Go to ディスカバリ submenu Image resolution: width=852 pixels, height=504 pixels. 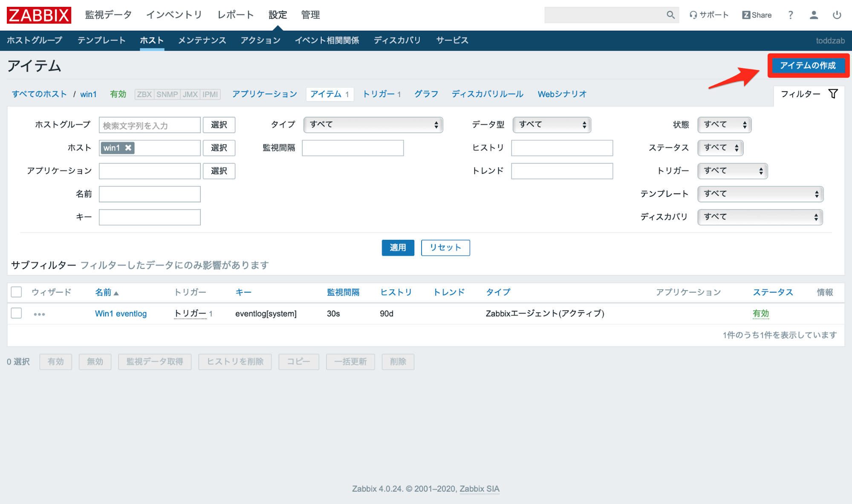[397, 40]
